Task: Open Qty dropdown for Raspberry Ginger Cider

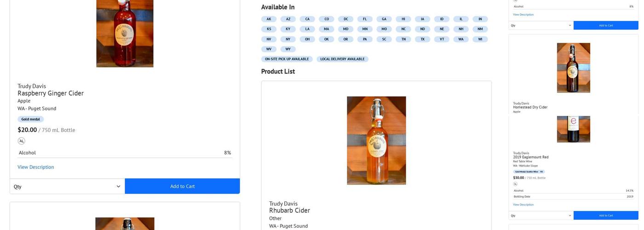Action: pyautogui.click(x=67, y=186)
